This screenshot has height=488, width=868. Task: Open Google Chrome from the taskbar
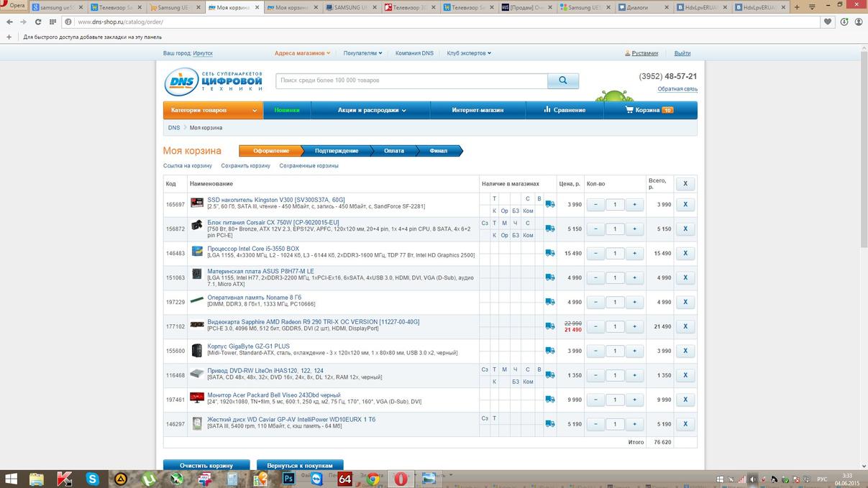pyautogui.click(x=373, y=479)
